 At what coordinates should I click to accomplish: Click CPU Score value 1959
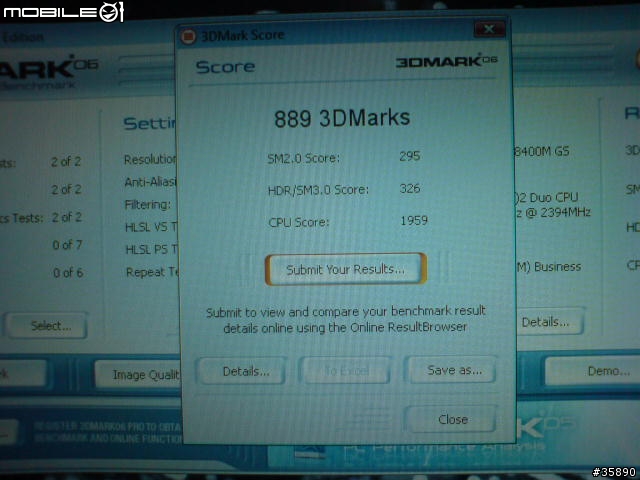pyautogui.click(x=414, y=221)
